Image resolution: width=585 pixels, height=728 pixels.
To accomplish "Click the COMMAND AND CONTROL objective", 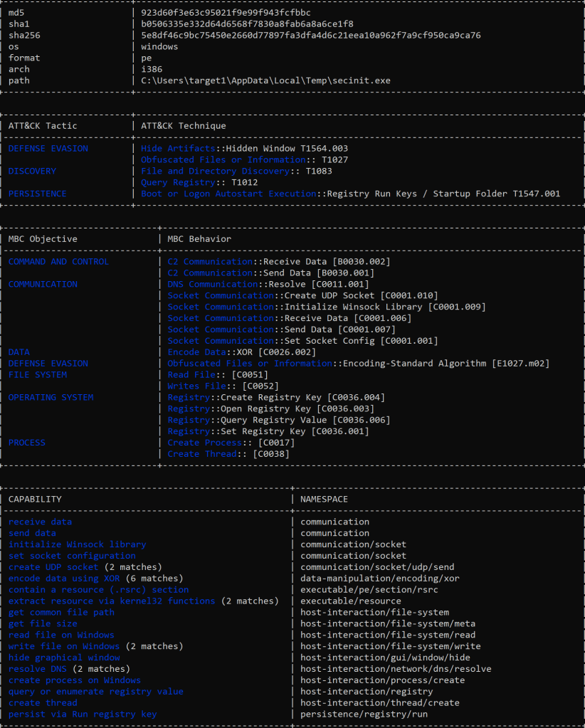I will click(x=58, y=262).
